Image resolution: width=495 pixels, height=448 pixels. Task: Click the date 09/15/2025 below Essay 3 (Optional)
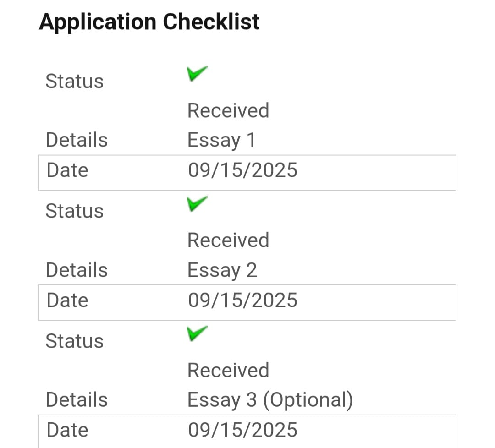[x=242, y=430]
